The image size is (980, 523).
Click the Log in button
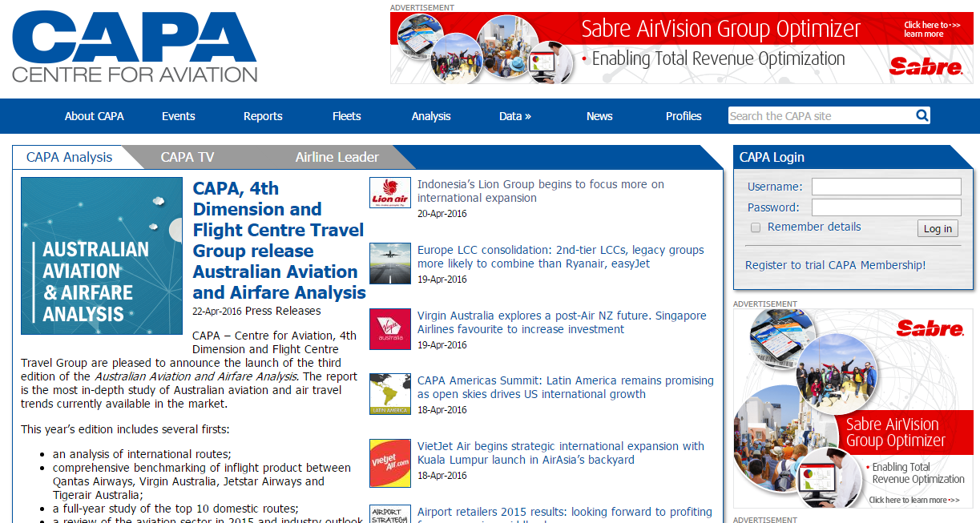coord(938,228)
